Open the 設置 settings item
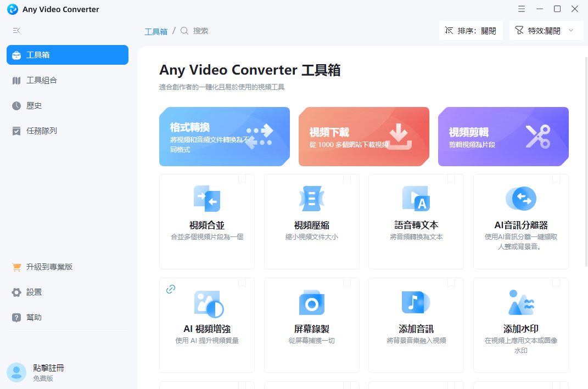The image size is (588, 389). pyautogui.click(x=68, y=292)
